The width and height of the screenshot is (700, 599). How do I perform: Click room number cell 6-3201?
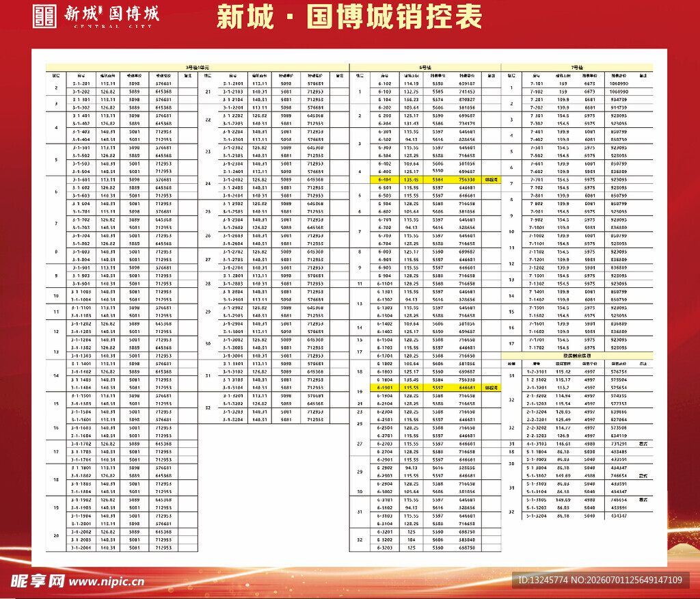(x=385, y=532)
